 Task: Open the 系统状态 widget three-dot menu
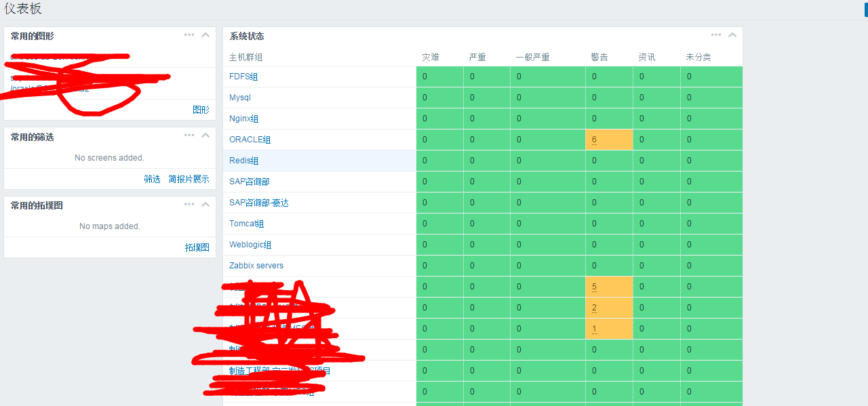pyautogui.click(x=716, y=35)
